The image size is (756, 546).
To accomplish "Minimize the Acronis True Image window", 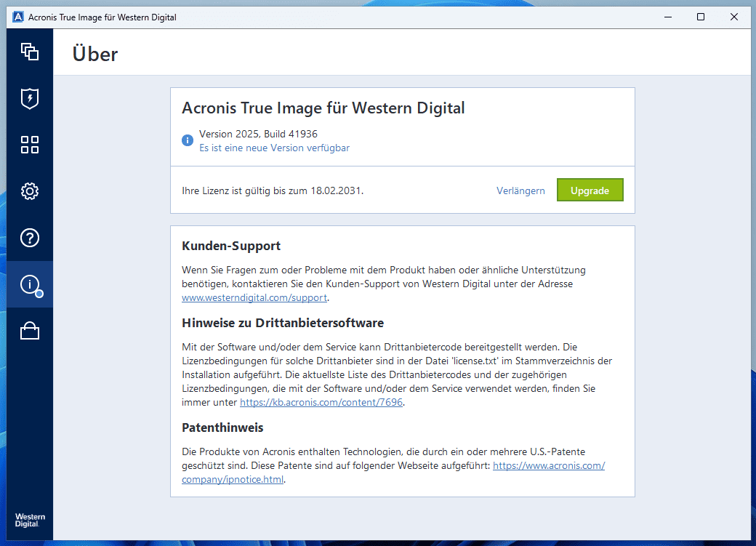I will (x=668, y=17).
